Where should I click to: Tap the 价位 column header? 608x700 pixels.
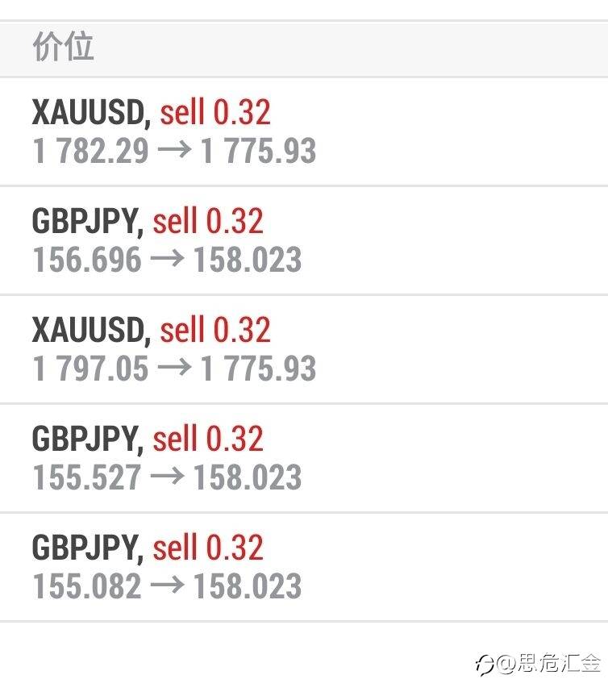click(63, 47)
